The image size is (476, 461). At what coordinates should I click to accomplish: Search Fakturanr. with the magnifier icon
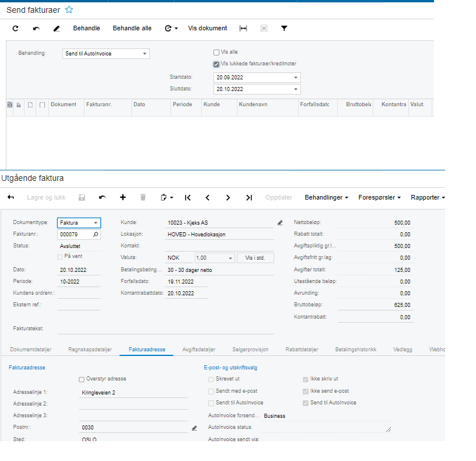[x=96, y=235]
